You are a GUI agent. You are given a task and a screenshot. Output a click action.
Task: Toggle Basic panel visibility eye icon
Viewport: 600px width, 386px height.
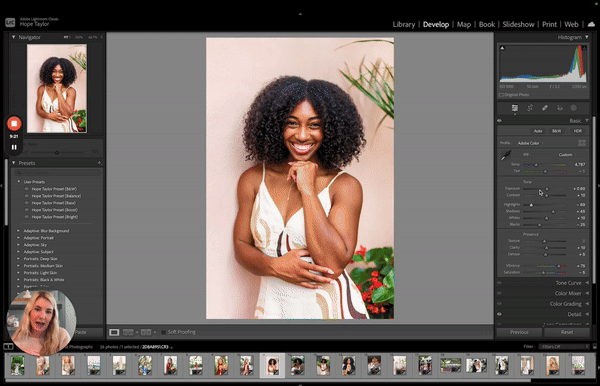500,121
